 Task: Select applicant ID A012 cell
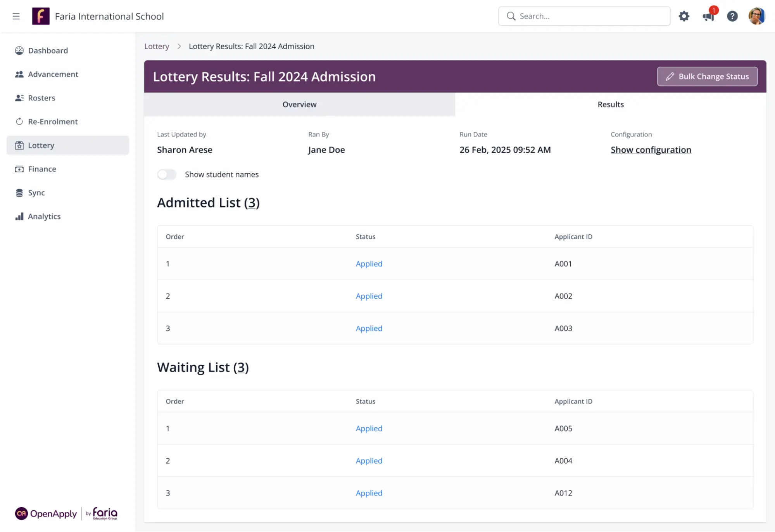(x=563, y=493)
